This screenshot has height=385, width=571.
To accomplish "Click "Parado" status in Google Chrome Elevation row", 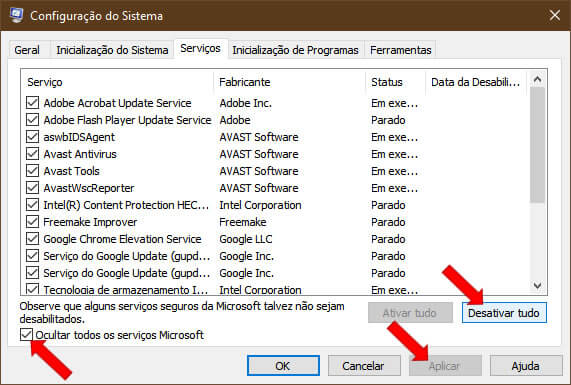I will [x=388, y=239].
